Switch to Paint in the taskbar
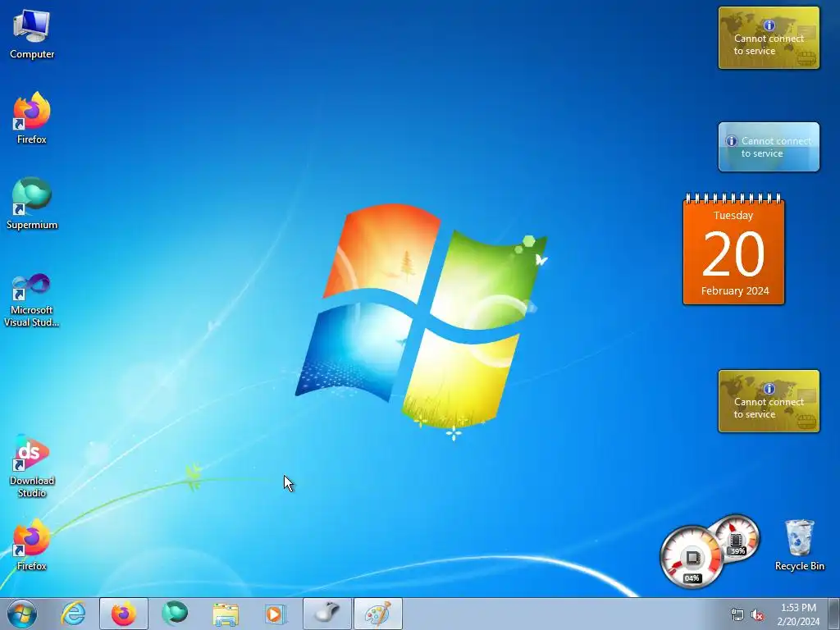The width and height of the screenshot is (840, 630). pos(378,614)
